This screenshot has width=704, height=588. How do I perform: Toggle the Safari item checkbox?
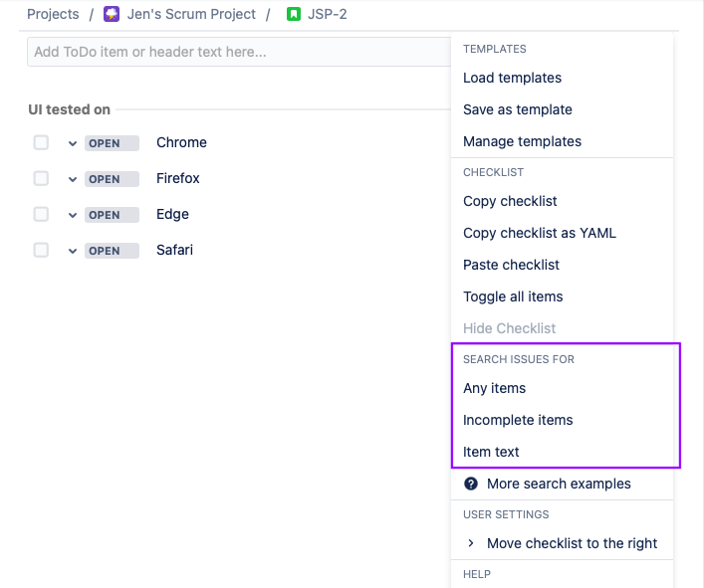[x=41, y=250]
